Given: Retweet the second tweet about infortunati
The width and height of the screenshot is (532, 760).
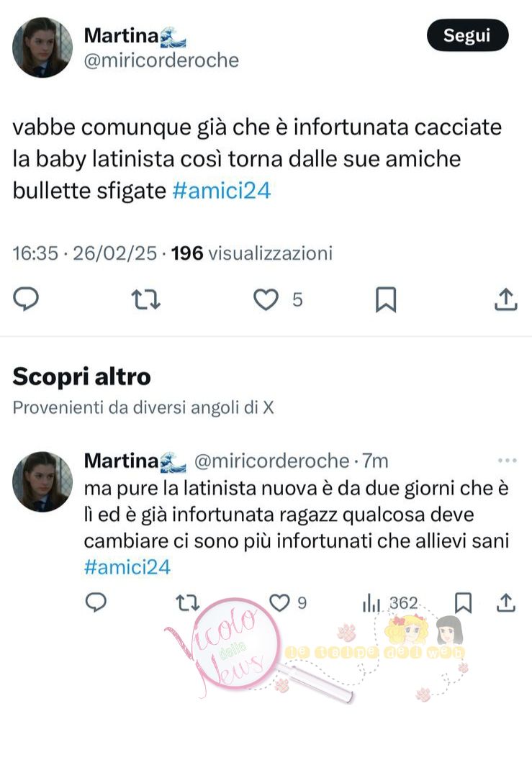Looking at the screenshot, I should pyautogui.click(x=187, y=603).
